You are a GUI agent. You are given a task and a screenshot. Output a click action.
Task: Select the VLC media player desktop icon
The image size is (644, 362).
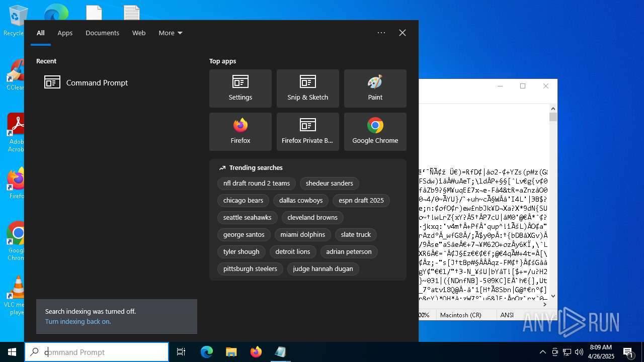tap(17, 296)
